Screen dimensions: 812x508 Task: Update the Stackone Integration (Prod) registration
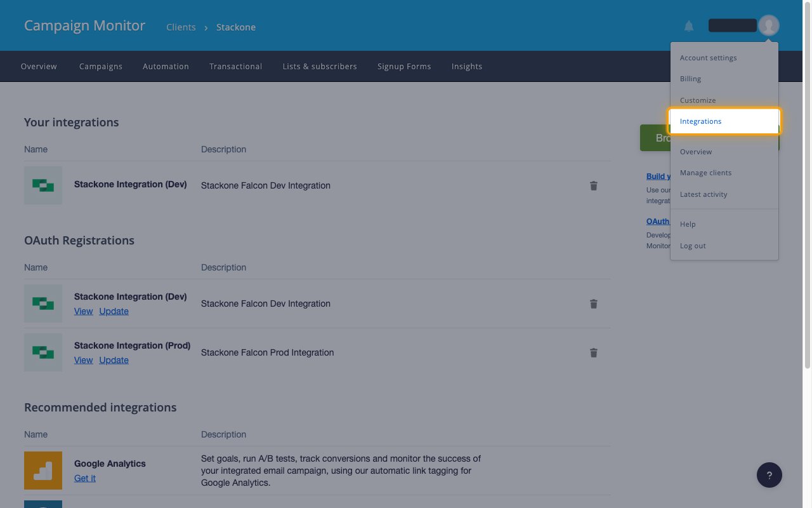click(114, 360)
